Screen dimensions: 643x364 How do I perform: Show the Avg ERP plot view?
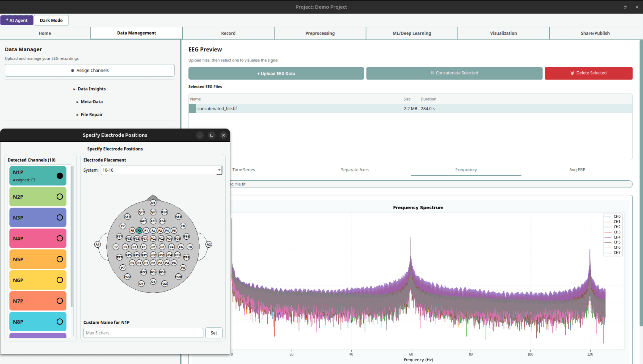pos(577,170)
